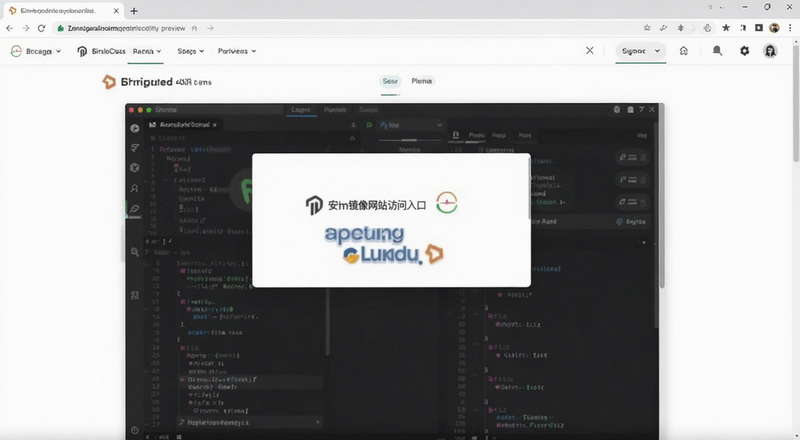
Task: Click the green lock icon in address bar
Action: coord(60,29)
